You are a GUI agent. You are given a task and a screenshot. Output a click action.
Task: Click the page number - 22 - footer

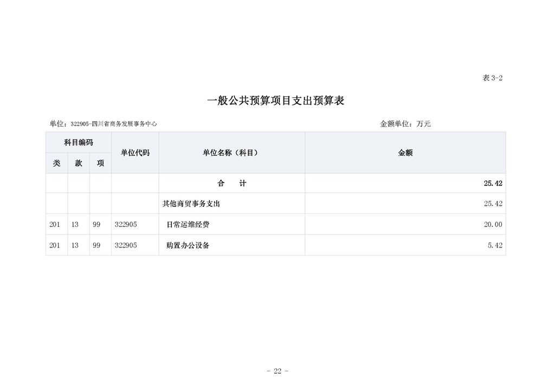pyautogui.click(x=277, y=371)
